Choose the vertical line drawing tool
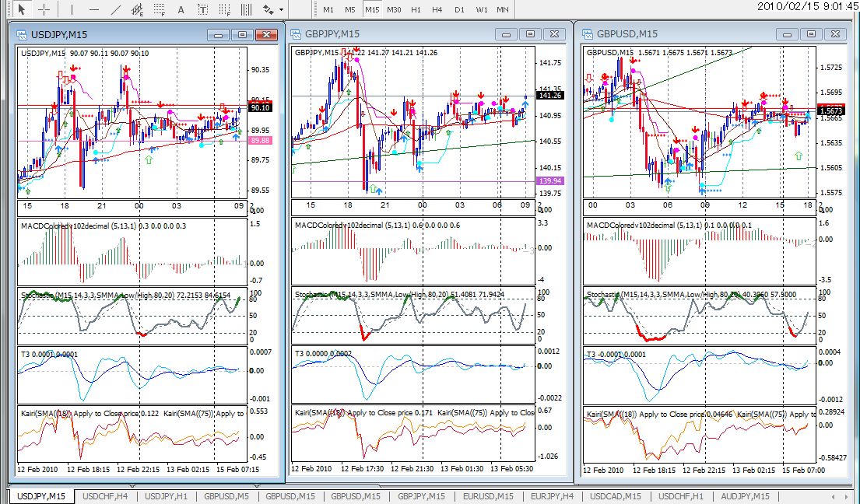 (72, 9)
